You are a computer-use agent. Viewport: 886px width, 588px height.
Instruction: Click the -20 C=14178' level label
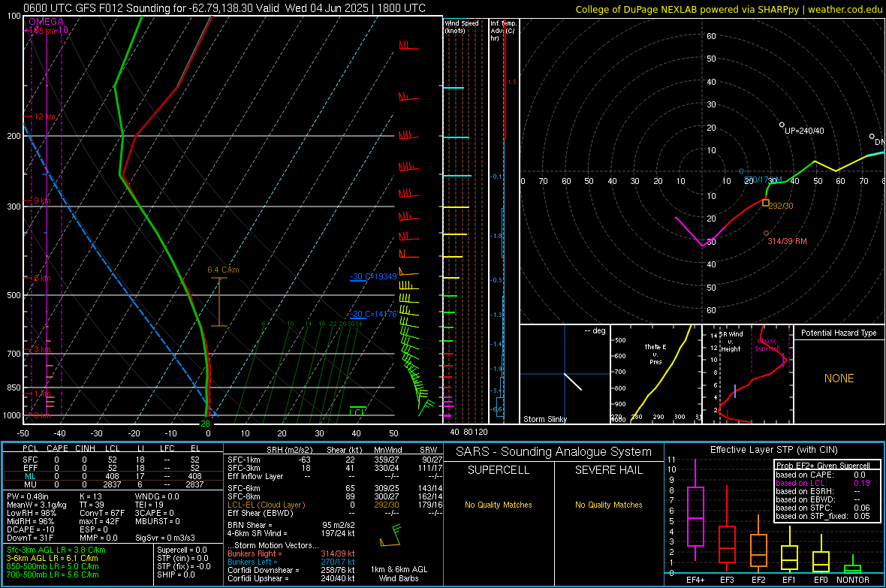(x=373, y=314)
